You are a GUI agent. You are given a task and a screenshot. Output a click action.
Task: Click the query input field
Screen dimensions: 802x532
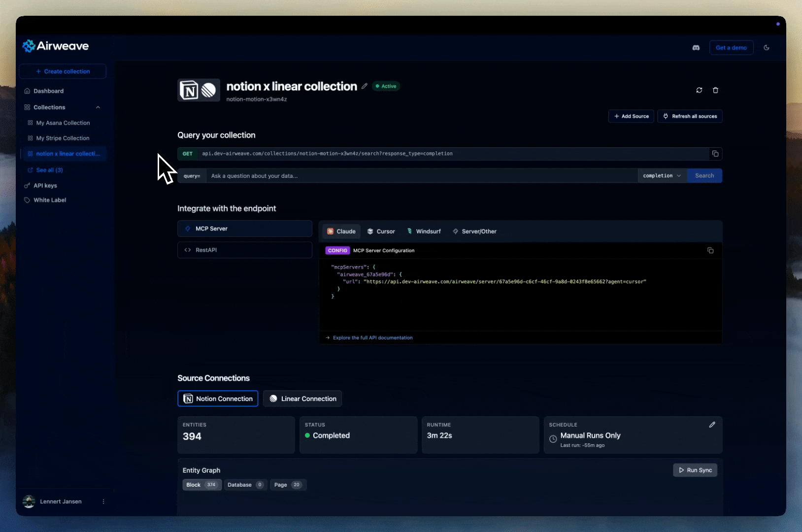pyautogui.click(x=421, y=176)
